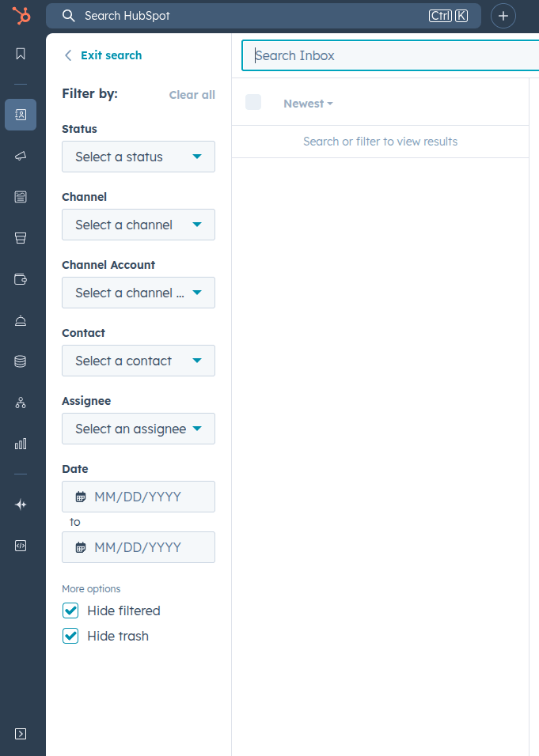Click the notifications bell icon
This screenshot has height=756, width=539.
point(21,319)
